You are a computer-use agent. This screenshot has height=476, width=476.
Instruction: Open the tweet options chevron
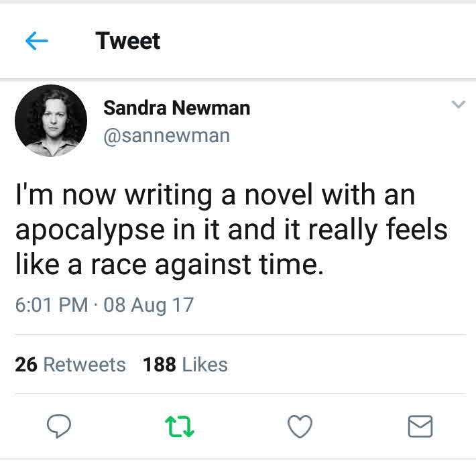point(458,105)
